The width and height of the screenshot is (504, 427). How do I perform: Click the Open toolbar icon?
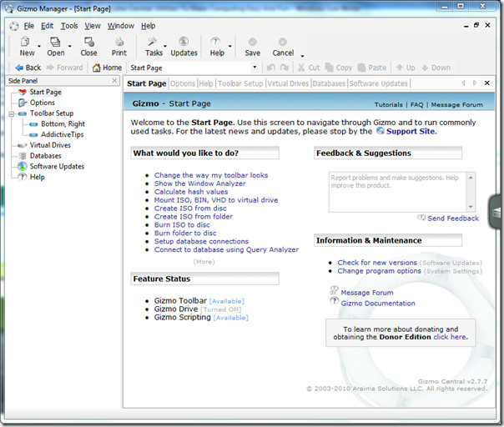[x=55, y=42]
